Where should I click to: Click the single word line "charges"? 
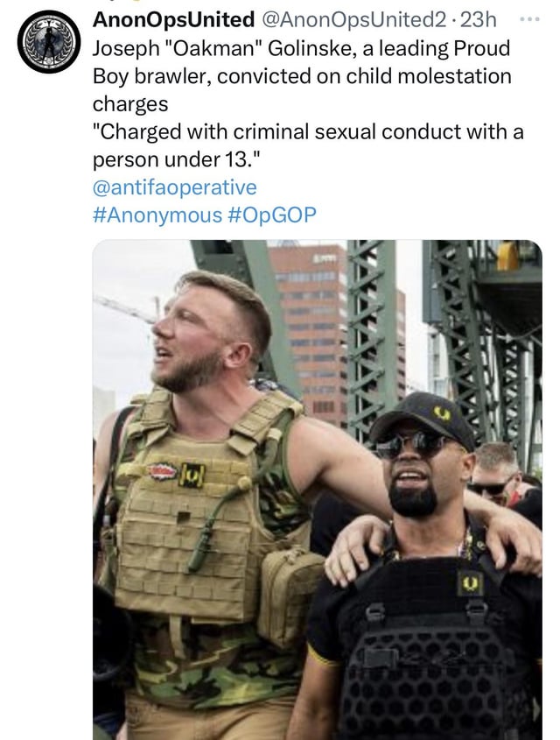point(130,104)
